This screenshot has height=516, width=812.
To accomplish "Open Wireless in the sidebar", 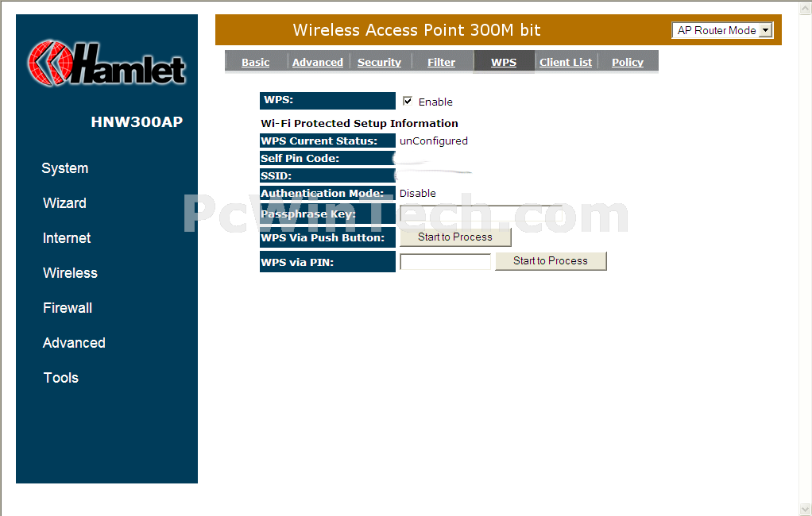I will [70, 273].
